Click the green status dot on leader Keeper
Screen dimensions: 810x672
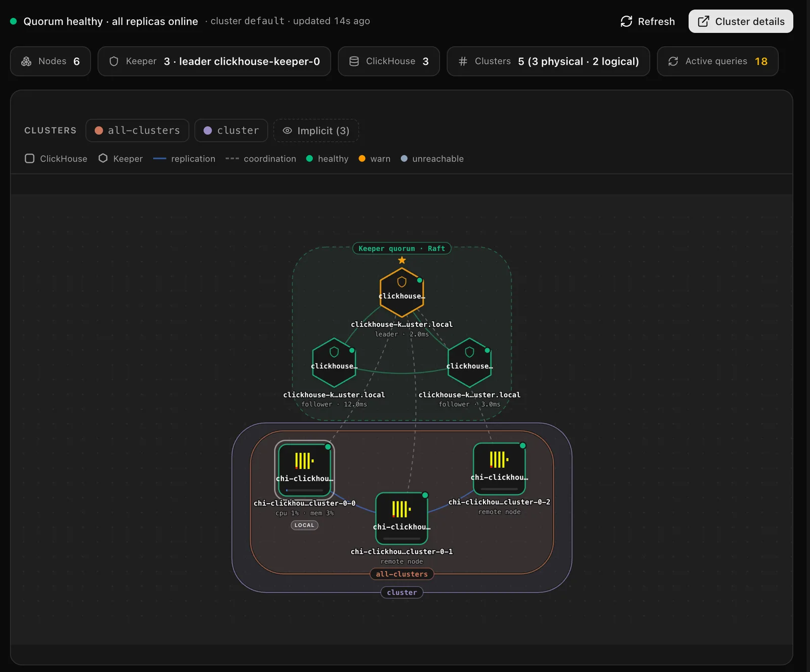(x=420, y=280)
